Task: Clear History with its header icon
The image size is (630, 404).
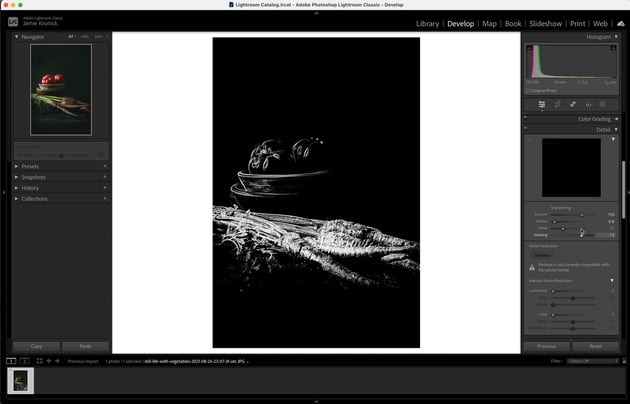Action: point(105,188)
